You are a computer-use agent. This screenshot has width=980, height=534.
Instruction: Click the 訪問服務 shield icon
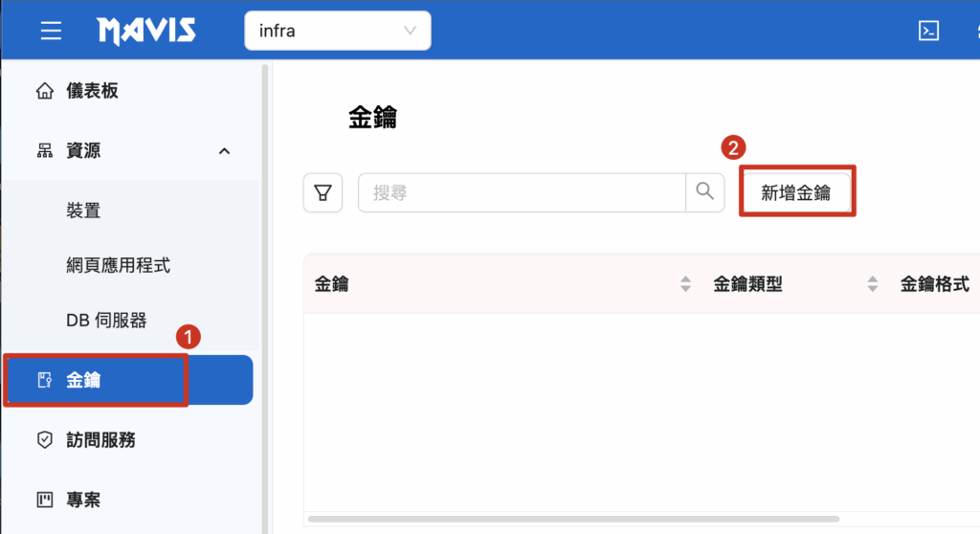[44, 440]
